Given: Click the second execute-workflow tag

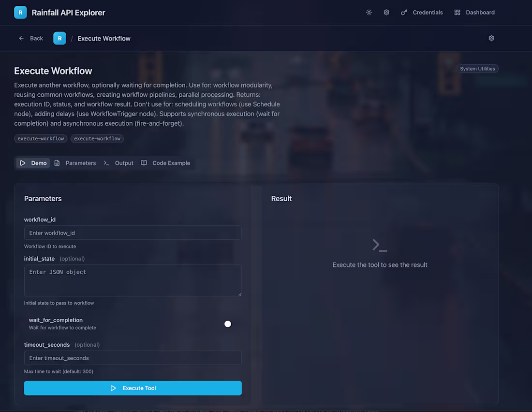Looking at the screenshot, I should (97, 138).
